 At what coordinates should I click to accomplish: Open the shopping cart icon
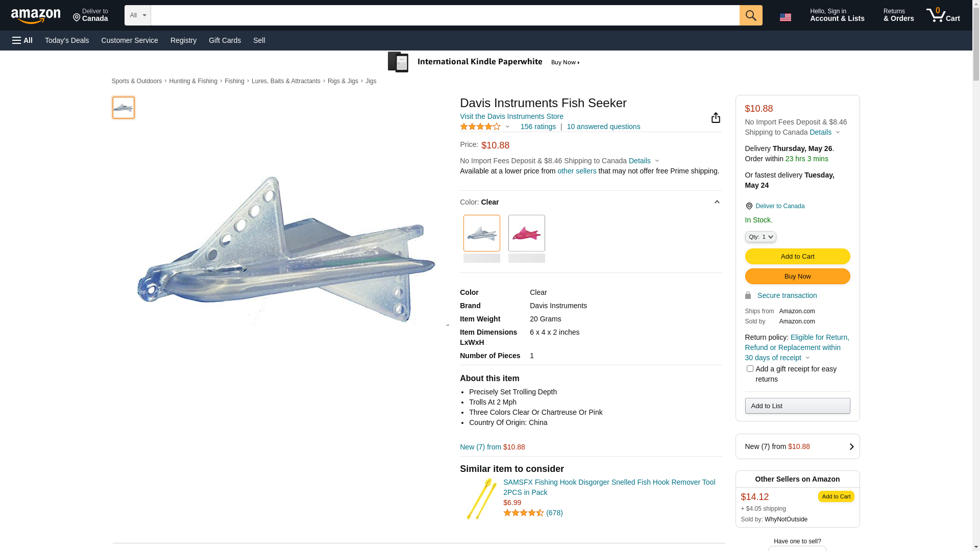(x=943, y=15)
